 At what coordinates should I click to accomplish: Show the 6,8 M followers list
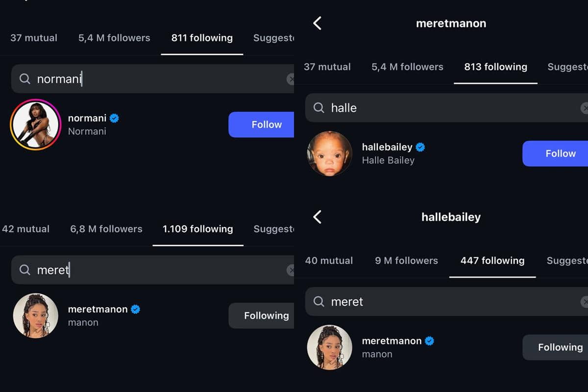point(106,229)
